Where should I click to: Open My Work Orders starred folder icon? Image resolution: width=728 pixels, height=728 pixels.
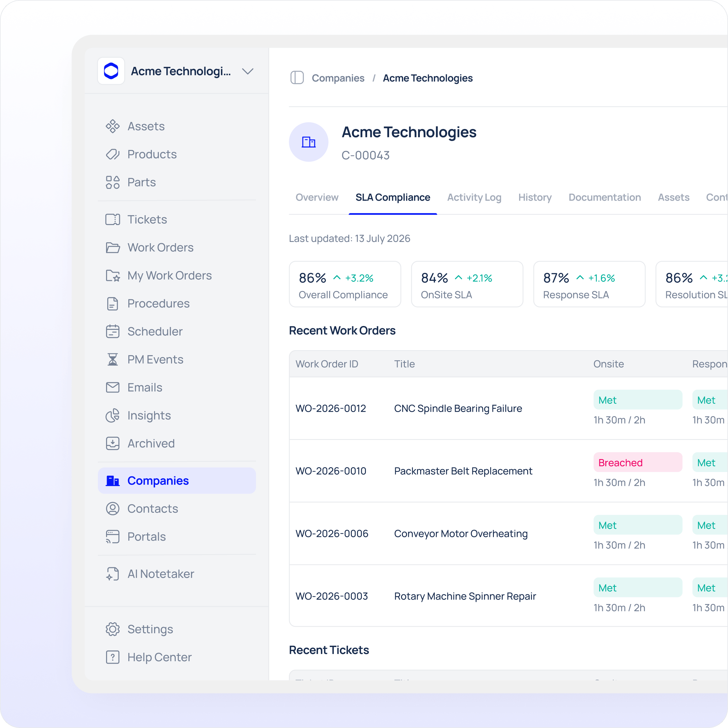tap(112, 276)
